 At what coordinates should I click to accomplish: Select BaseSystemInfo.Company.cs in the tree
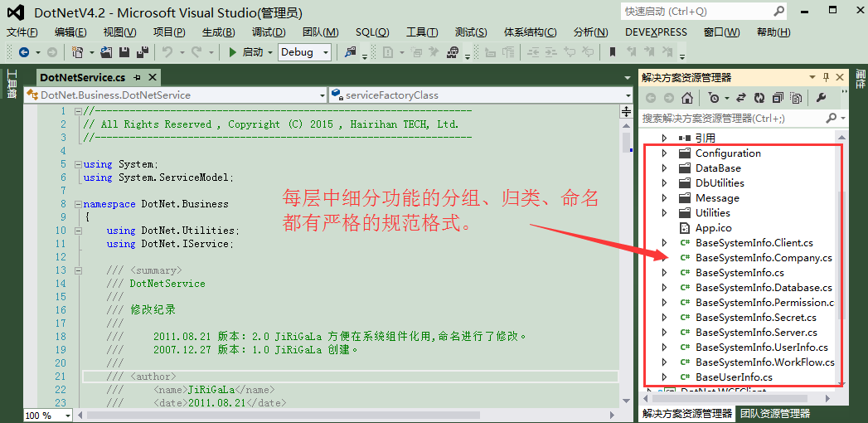click(764, 258)
